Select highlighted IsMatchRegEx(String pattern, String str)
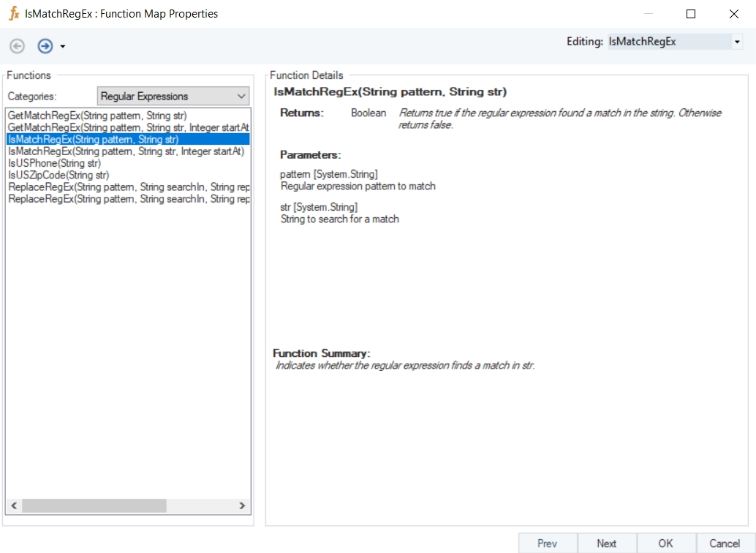 click(x=93, y=139)
